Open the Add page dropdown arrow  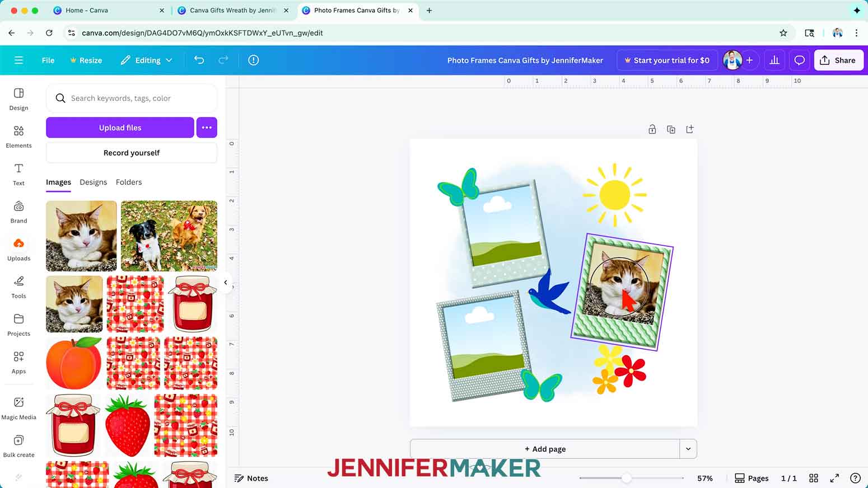point(688,449)
